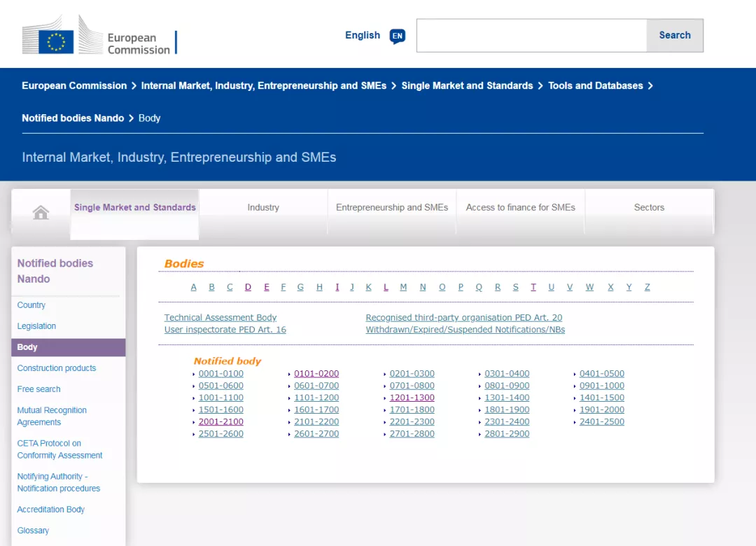The height and width of the screenshot is (546, 756).
Task: Filter bodies by letter S
Action: pos(515,287)
